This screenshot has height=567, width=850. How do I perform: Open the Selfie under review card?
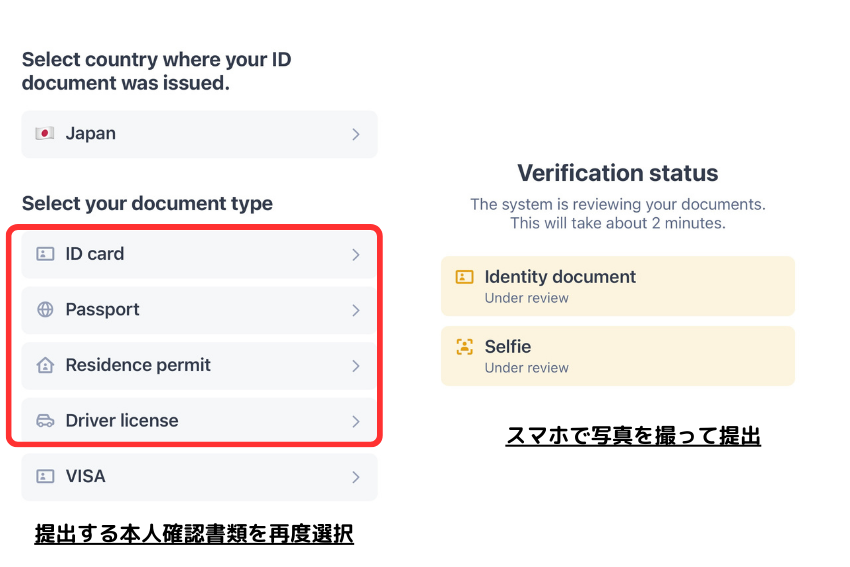click(x=617, y=356)
